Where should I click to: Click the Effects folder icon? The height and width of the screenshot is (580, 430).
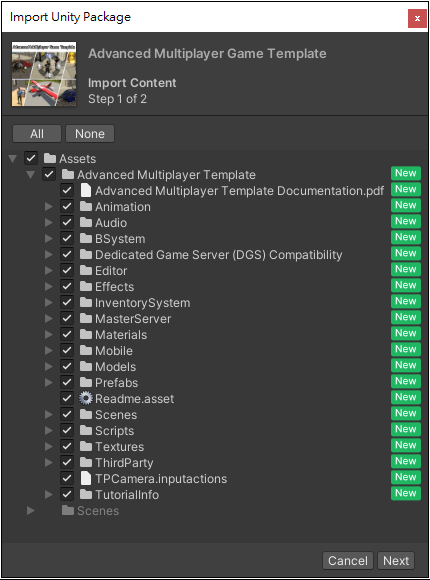(x=86, y=286)
